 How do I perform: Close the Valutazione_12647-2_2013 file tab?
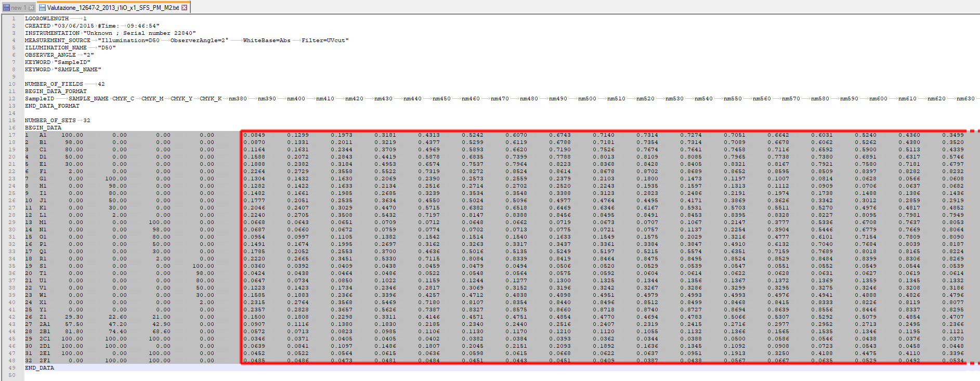(x=184, y=8)
